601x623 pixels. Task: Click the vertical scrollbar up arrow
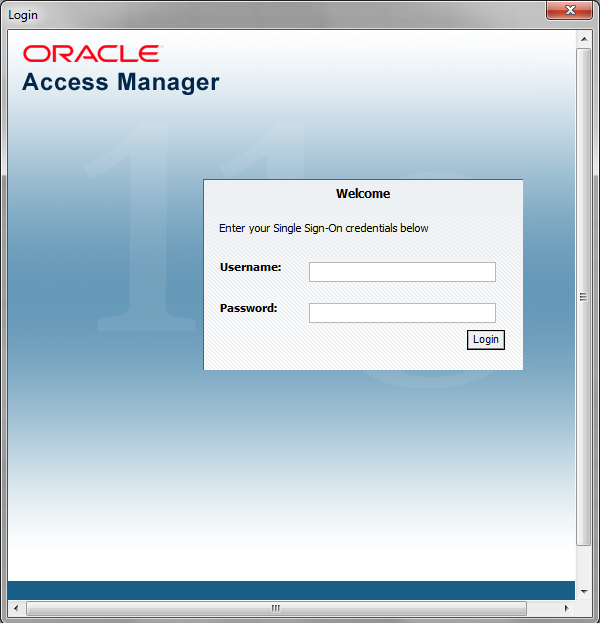pos(584,39)
